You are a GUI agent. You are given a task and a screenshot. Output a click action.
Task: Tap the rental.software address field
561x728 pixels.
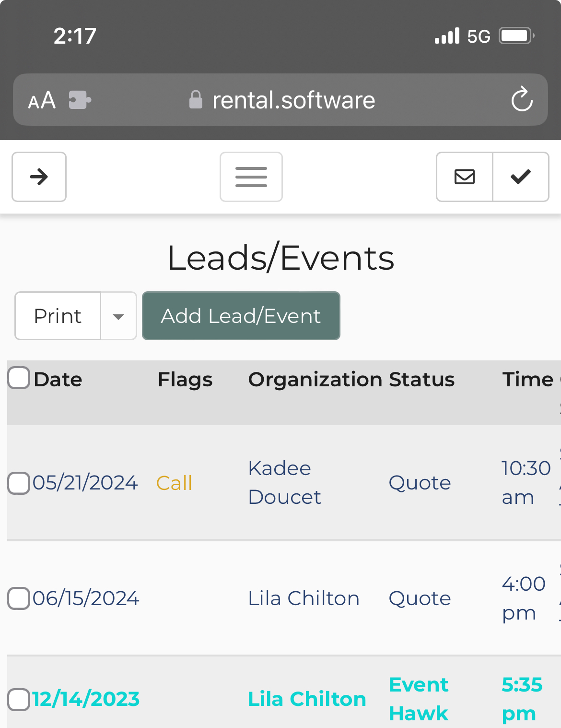click(x=293, y=100)
